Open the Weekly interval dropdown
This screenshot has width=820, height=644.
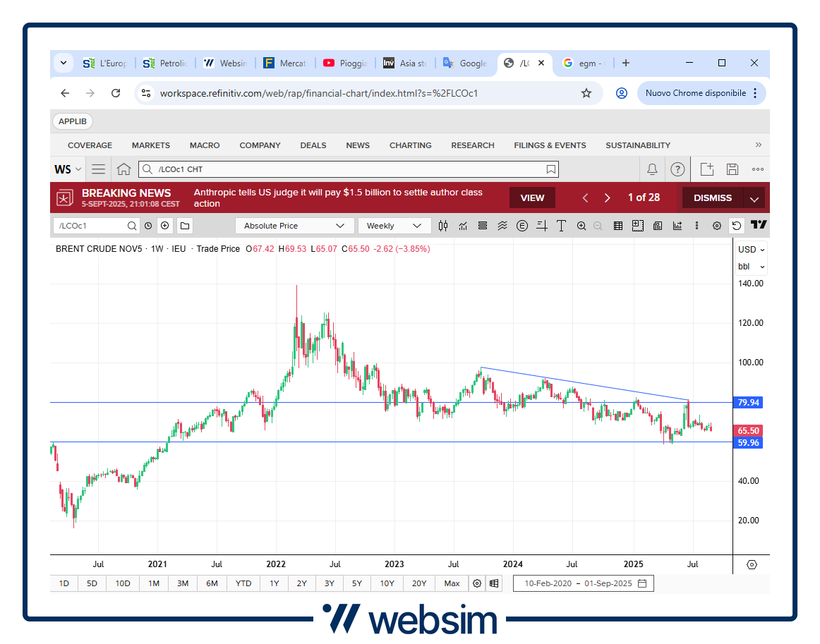(x=394, y=226)
